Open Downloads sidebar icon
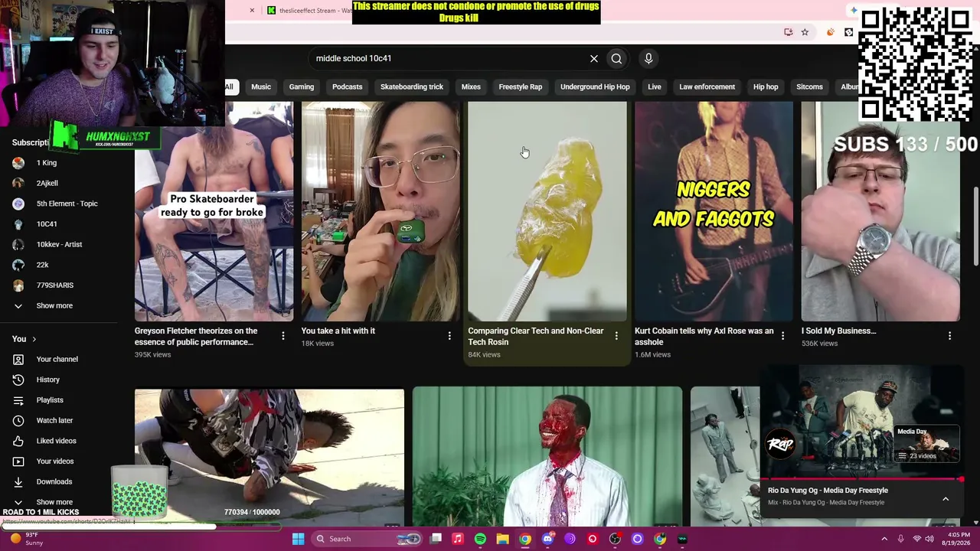Screen dimensions: 980x551 pyautogui.click(x=18, y=481)
